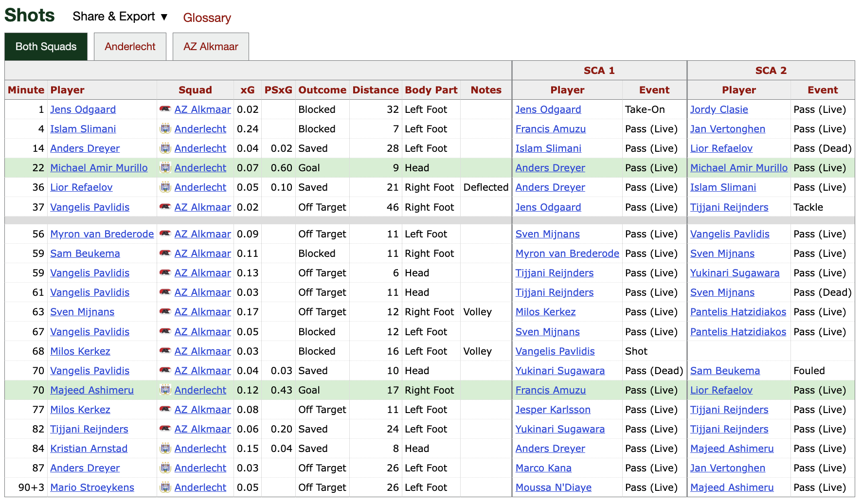Click AZ crest in Tijjani Reijnders minute 82 row

165,429
